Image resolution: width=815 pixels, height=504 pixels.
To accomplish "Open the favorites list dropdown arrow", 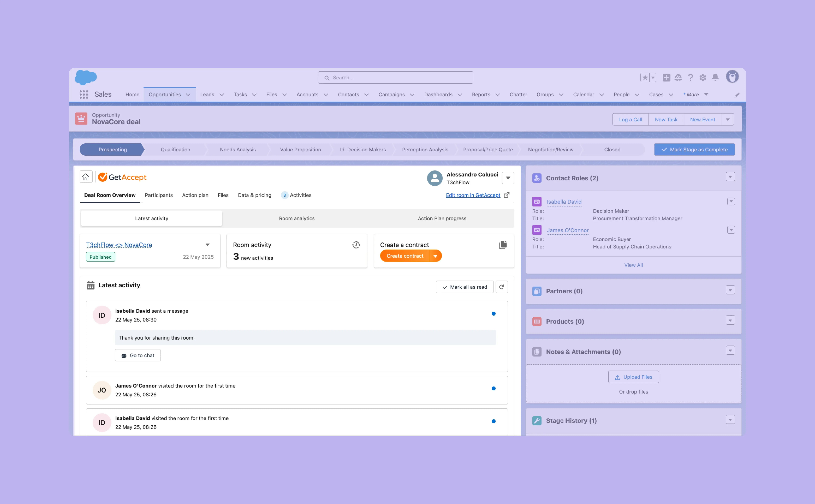I will (653, 78).
